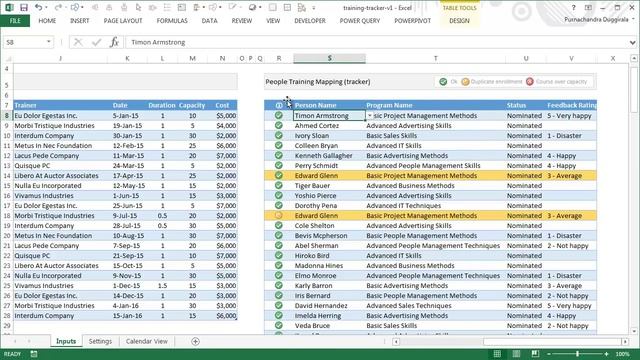
Task: Open Ribbon Display Options
Action: point(588,7)
